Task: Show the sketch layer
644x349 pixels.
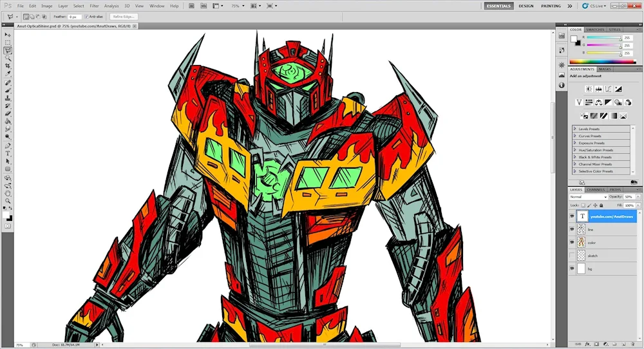Action: pos(572,256)
